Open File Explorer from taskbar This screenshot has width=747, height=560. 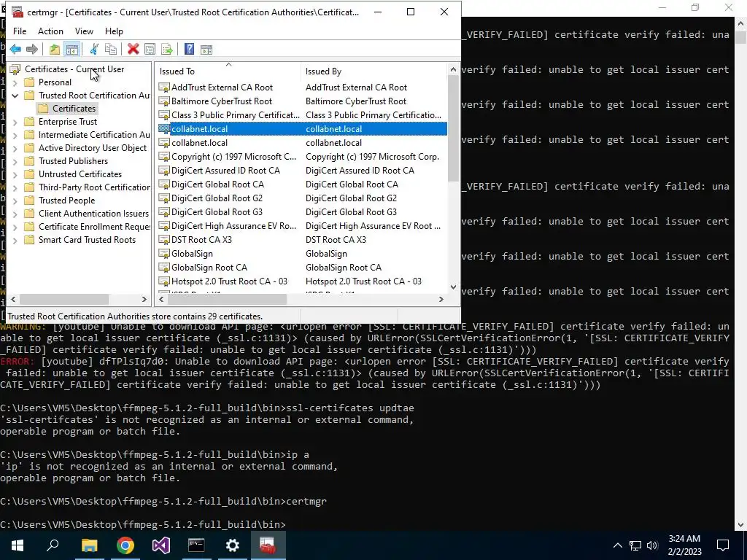click(x=89, y=545)
